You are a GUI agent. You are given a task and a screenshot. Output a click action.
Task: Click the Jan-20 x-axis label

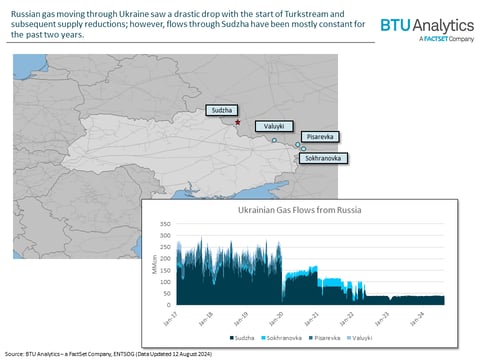pyautogui.click(x=276, y=319)
